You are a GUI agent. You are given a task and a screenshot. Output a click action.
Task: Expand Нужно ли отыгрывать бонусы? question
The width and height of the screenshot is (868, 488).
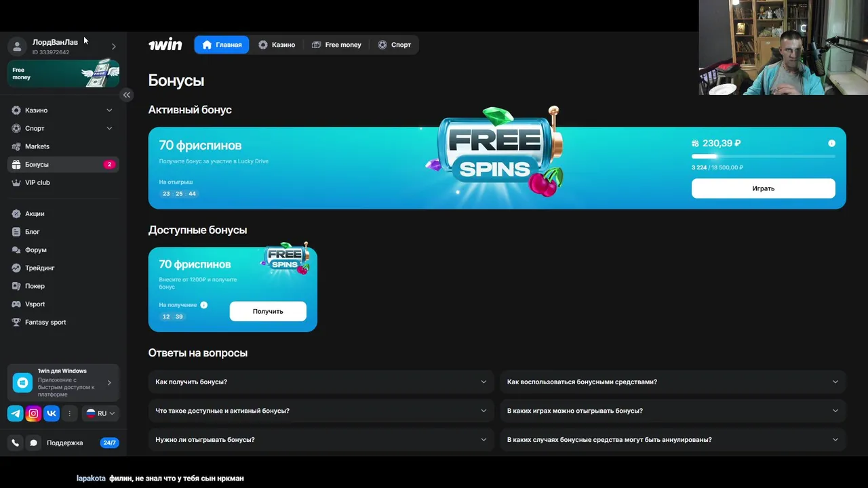point(321,439)
